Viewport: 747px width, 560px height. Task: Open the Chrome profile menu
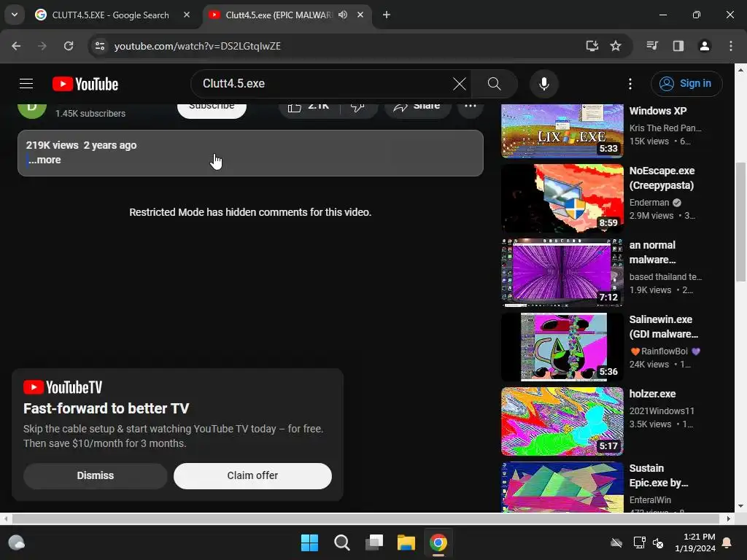(705, 46)
